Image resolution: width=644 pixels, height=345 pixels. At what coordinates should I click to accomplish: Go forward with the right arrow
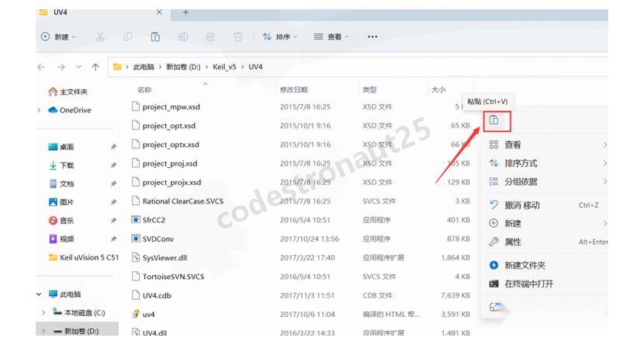(x=61, y=67)
